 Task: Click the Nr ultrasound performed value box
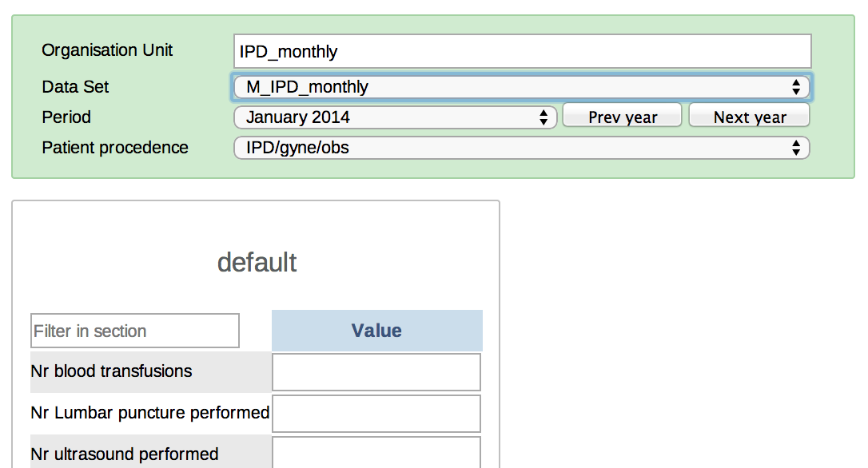pos(376,452)
